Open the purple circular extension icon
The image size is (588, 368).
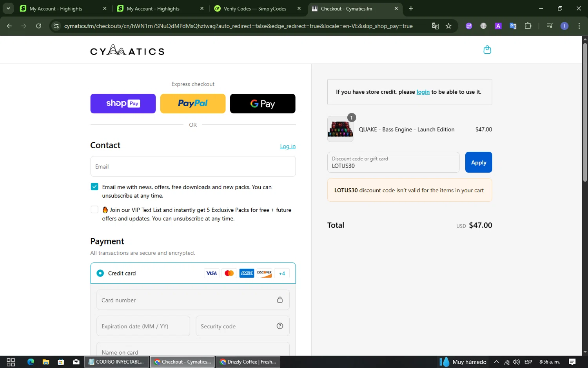tap(469, 26)
